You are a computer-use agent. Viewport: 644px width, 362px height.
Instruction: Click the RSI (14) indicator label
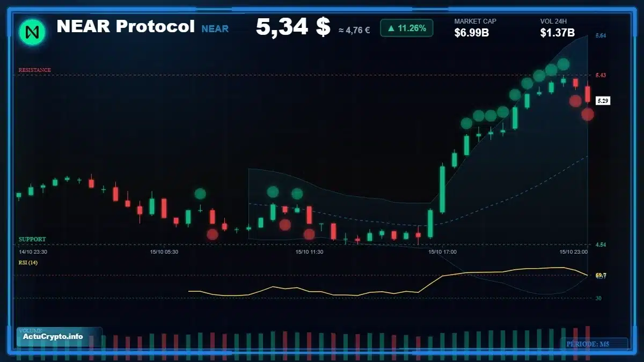28,263
